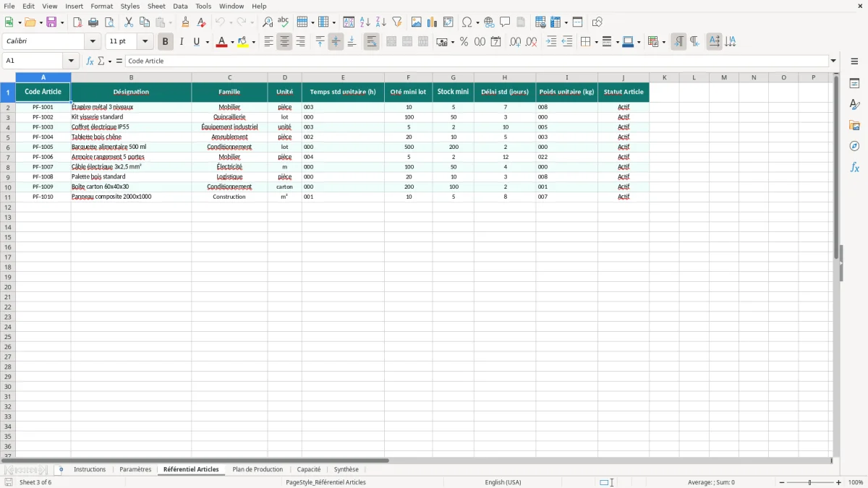
Task: Click the Insert Comment icon
Action: click(505, 22)
